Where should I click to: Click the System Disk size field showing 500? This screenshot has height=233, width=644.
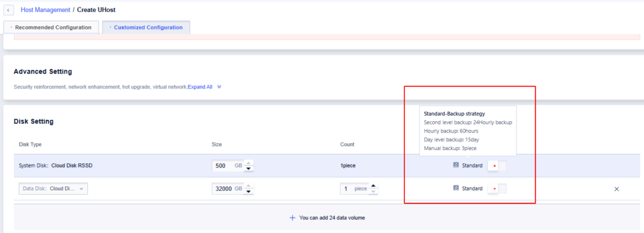pyautogui.click(x=228, y=166)
